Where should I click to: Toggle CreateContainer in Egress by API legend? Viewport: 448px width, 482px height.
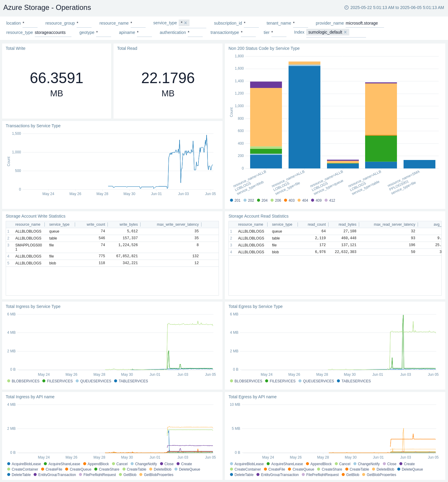point(245,469)
